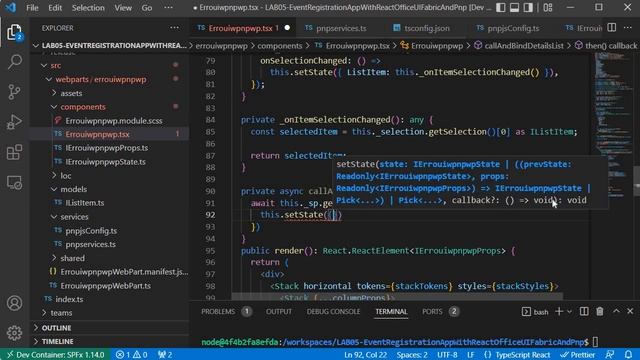Toggle secondary side bar layout icon
The width and height of the screenshot is (640, 360).
528,7
